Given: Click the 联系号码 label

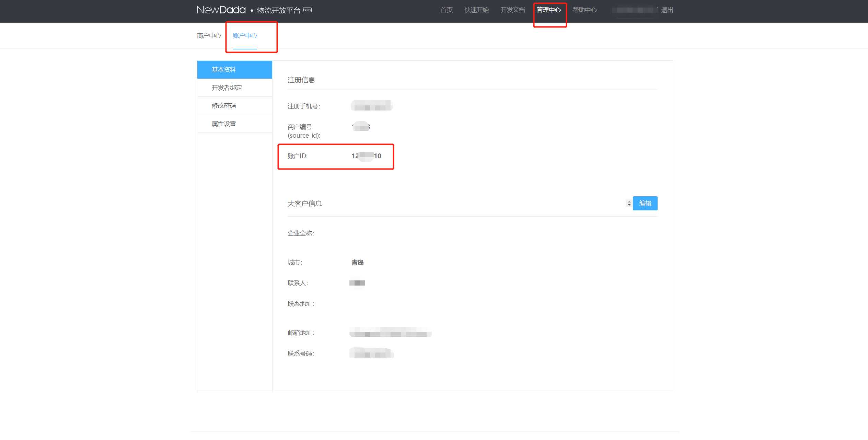Looking at the screenshot, I should [301, 354].
